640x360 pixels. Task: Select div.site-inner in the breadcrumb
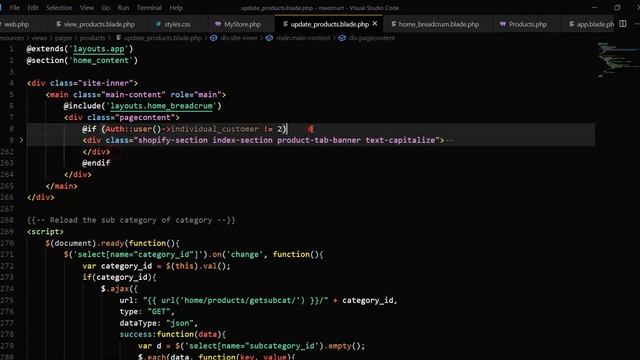coord(239,38)
